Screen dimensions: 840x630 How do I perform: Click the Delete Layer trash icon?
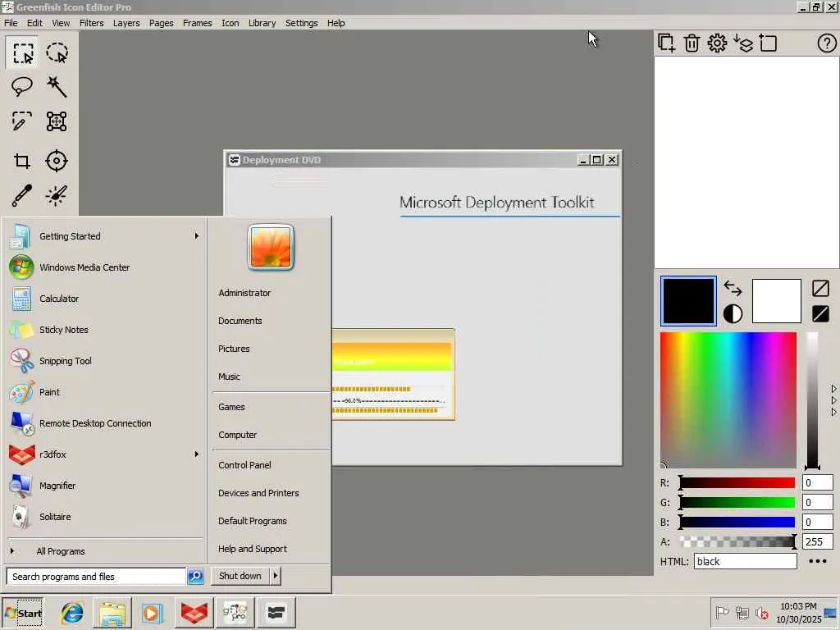[692, 43]
